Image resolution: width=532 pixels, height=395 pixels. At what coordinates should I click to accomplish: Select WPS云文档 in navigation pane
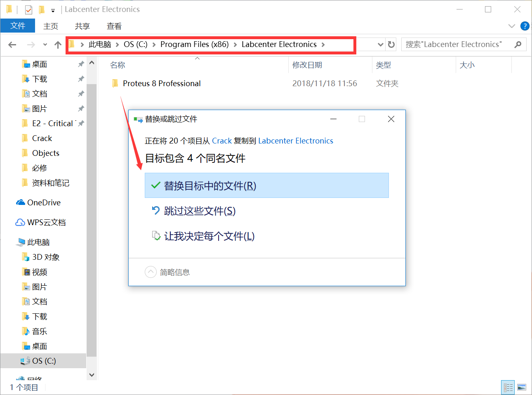46,222
